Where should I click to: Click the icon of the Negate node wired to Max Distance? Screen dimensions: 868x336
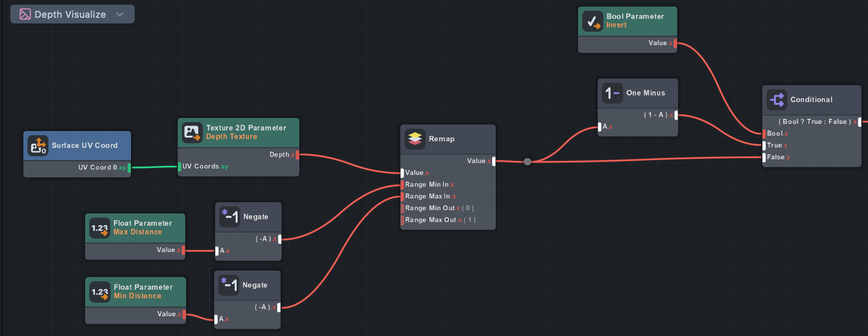[230, 217]
